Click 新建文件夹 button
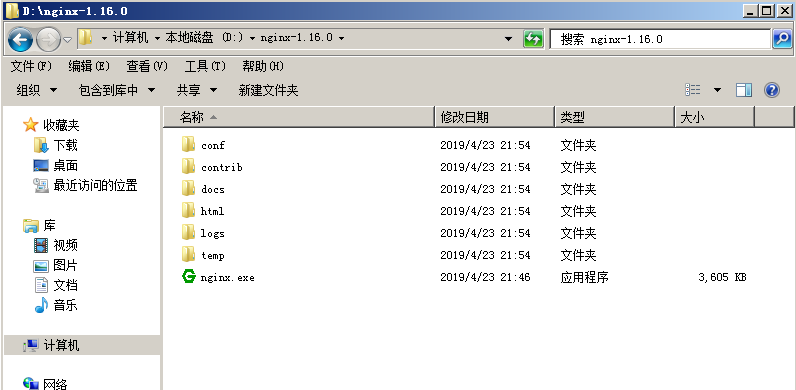796x390 pixels. click(x=268, y=90)
